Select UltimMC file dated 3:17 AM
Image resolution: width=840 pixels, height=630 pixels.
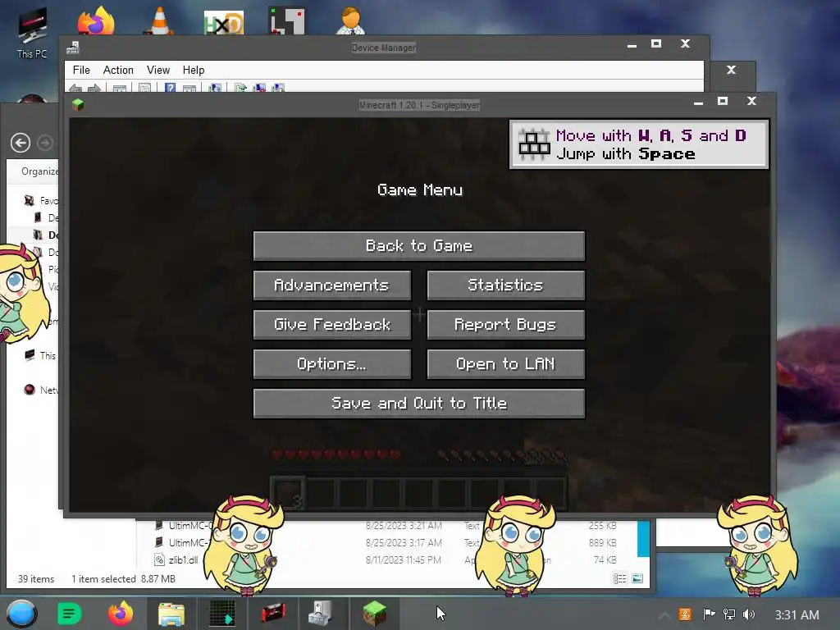tap(386, 543)
